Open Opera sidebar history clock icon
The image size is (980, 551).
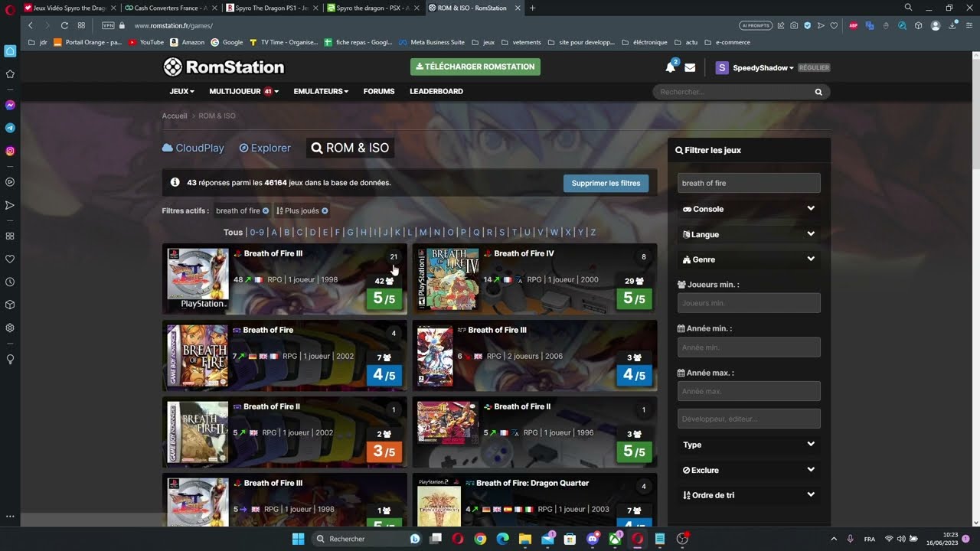point(10,282)
